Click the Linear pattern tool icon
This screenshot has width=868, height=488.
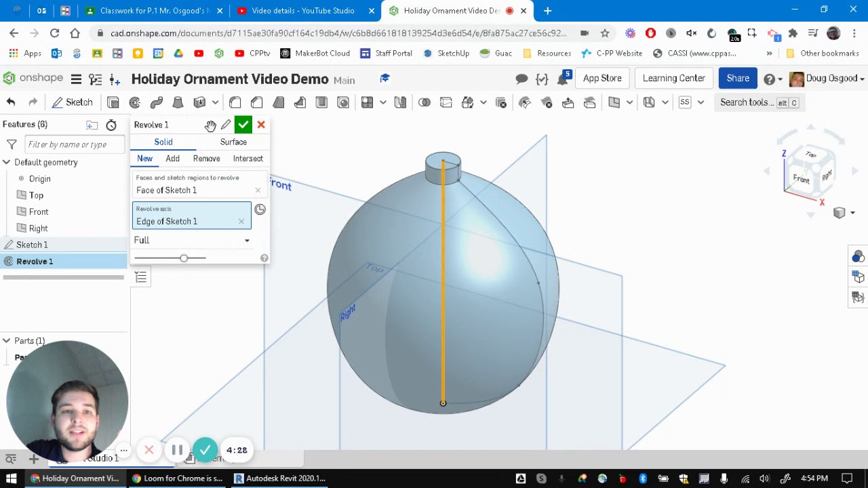[x=367, y=102]
